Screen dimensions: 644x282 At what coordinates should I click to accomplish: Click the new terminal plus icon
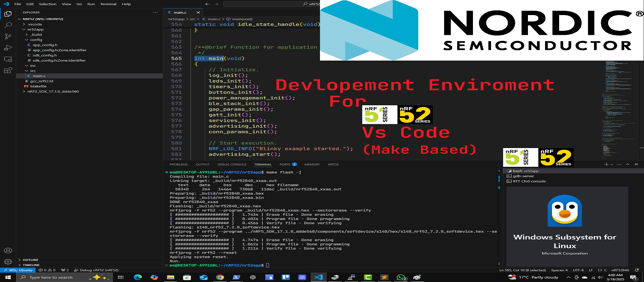pyautogui.click(x=606, y=164)
